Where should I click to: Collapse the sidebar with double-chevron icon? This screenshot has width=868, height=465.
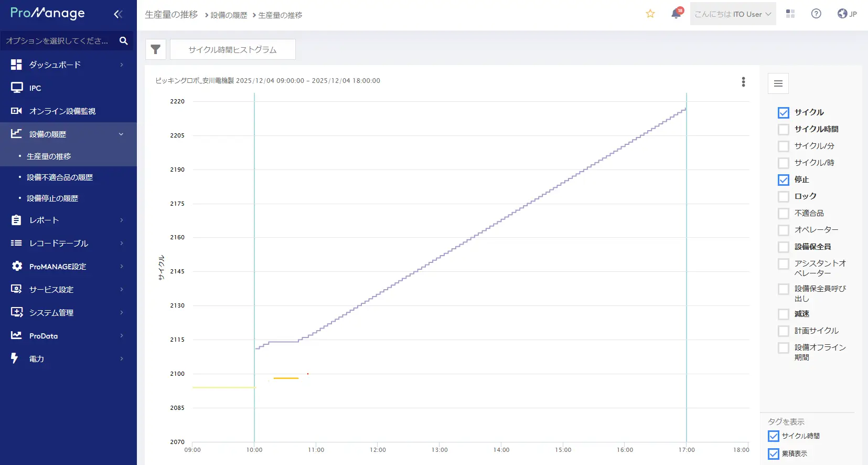click(x=118, y=14)
